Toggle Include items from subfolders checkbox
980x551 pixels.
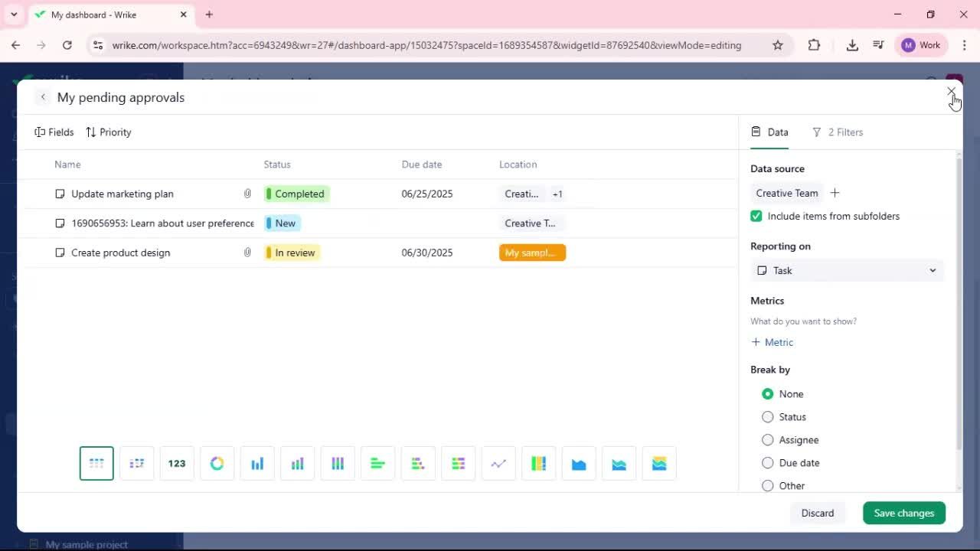756,216
